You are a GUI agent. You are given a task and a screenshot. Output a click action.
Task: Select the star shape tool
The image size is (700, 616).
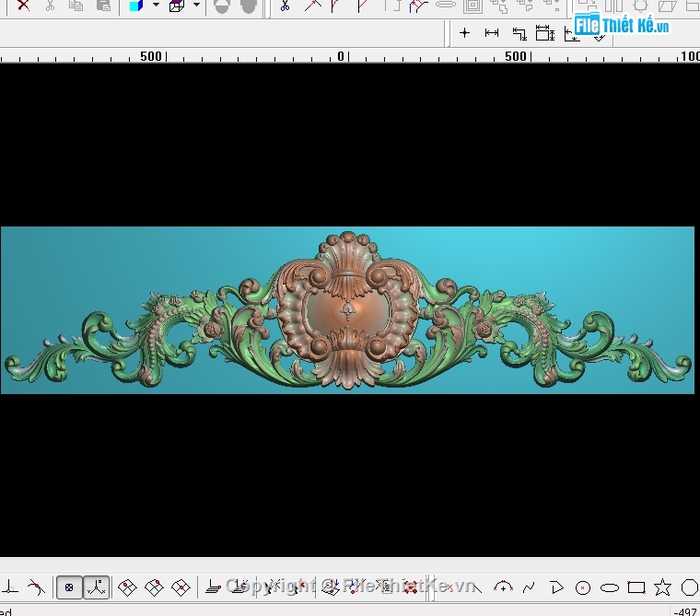coord(662,587)
